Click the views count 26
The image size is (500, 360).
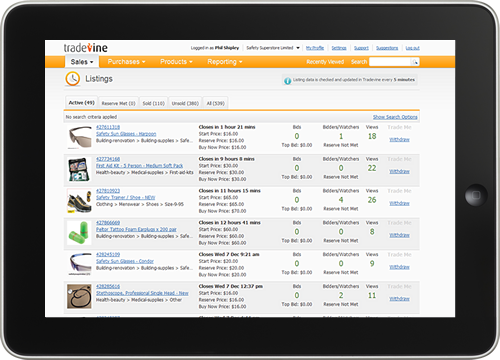(x=372, y=200)
